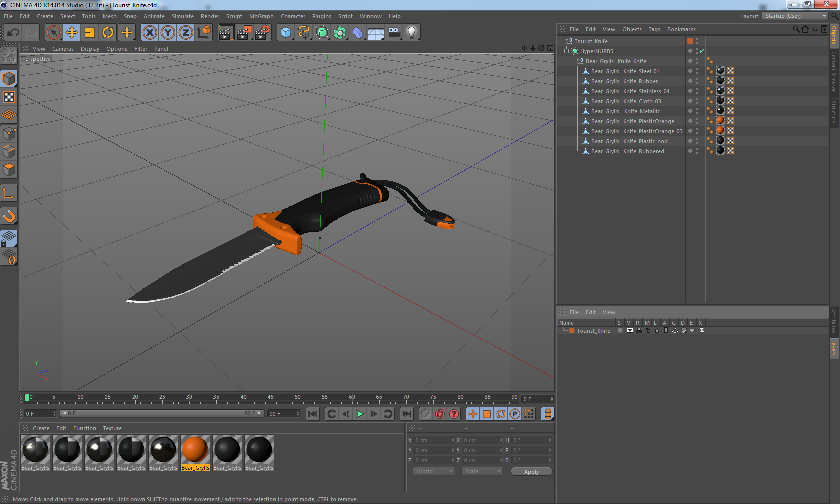The height and width of the screenshot is (504, 840).
Task: Switch to Polygons mode
Action: [9, 170]
